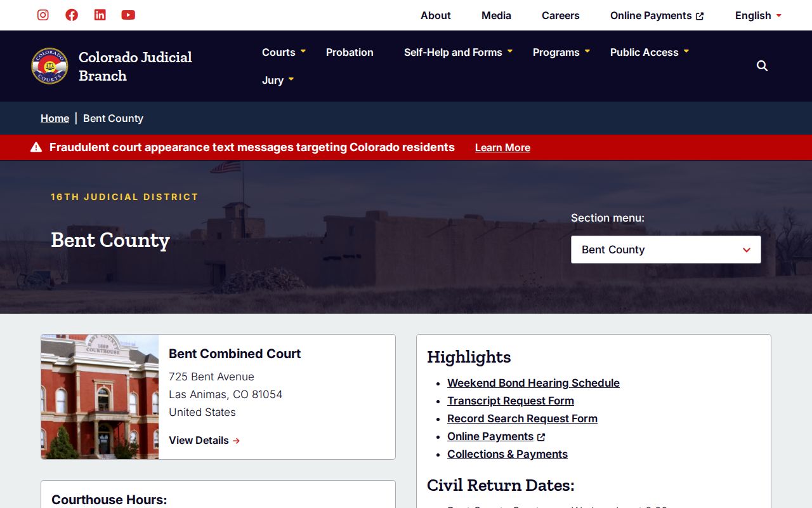The image size is (812, 508).
Task: Click the Highlights heading
Action: click(469, 357)
